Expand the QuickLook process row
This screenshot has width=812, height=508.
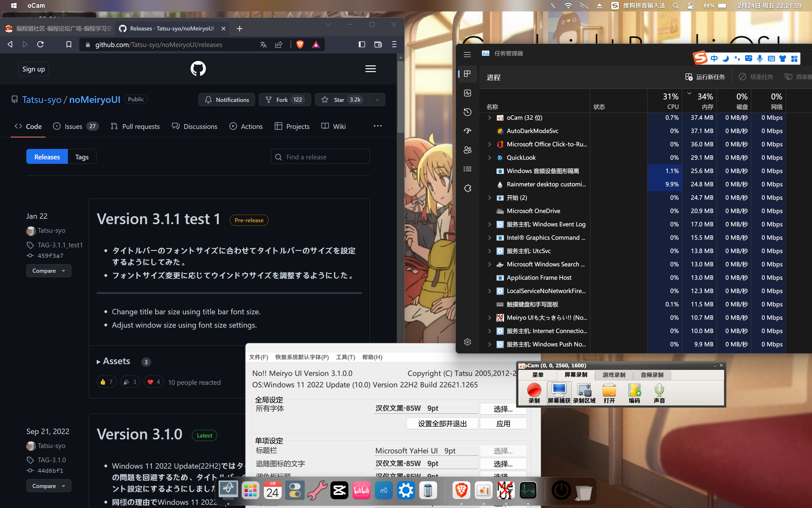(x=489, y=157)
